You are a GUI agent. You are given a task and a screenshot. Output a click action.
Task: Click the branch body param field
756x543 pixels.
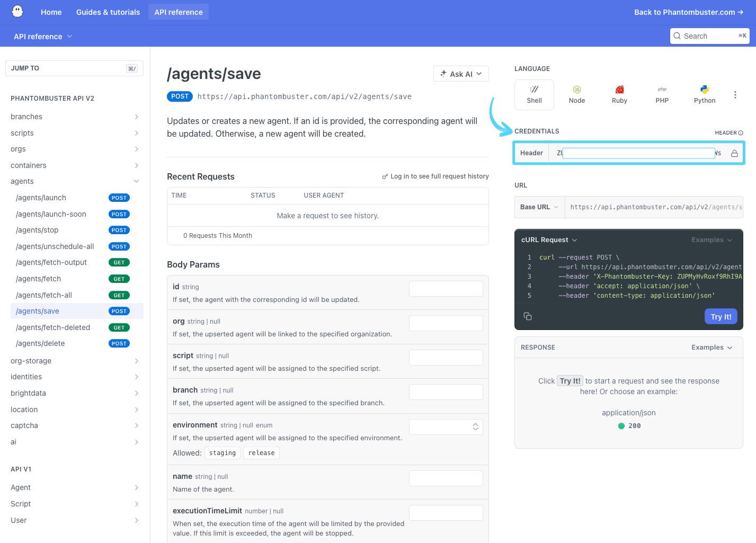446,392
